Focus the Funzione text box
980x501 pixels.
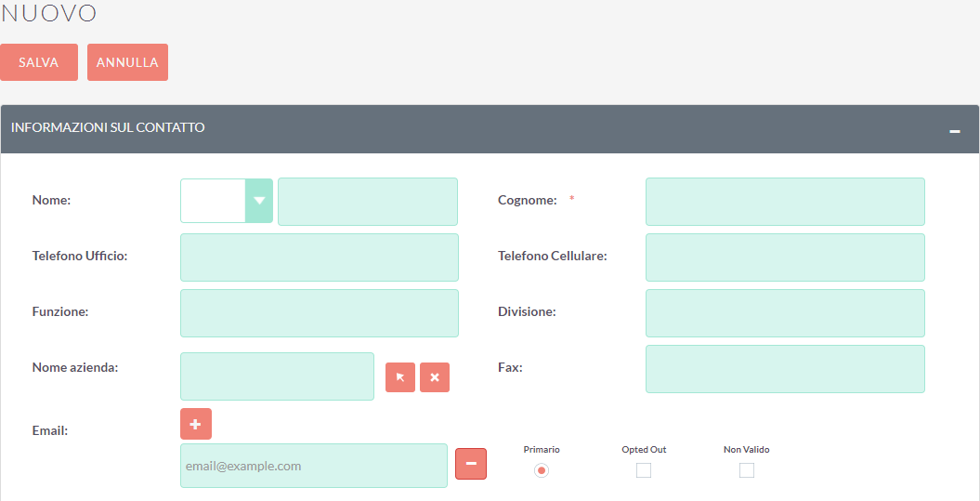pos(320,313)
